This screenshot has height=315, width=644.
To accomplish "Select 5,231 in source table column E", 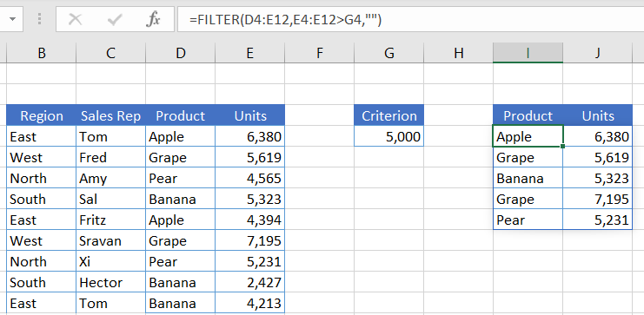I will point(249,262).
